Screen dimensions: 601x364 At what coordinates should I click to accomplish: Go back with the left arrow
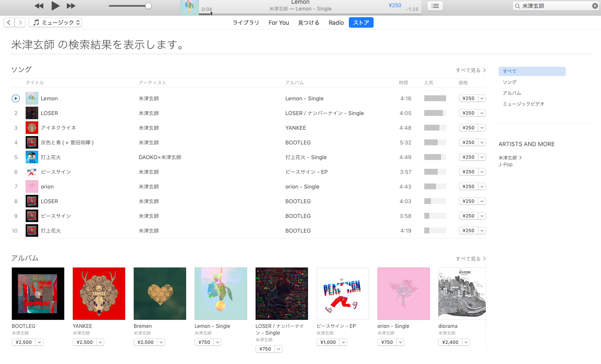point(9,23)
